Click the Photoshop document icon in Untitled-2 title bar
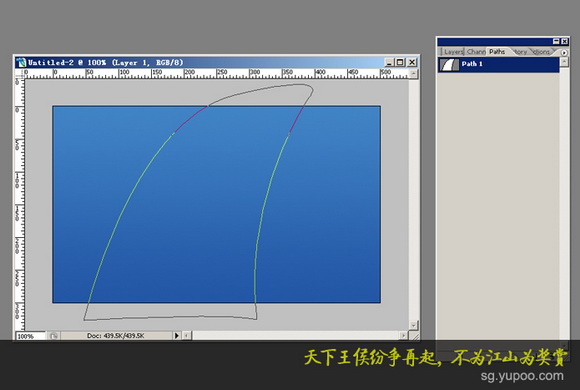The height and width of the screenshot is (390, 580). pos(21,62)
